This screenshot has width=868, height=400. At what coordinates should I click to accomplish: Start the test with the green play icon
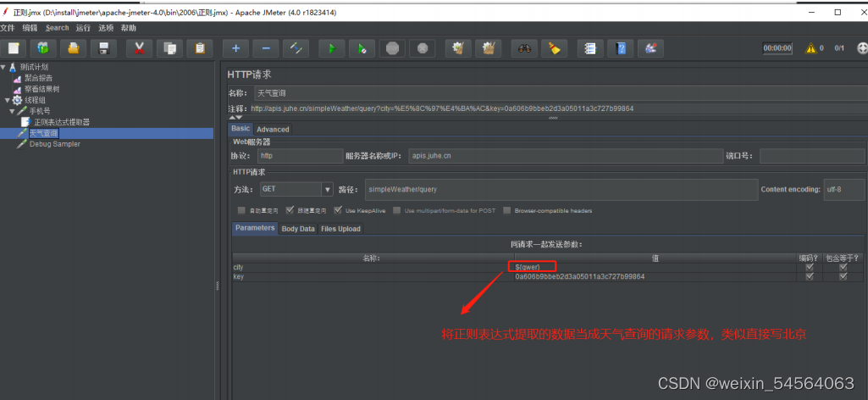332,49
